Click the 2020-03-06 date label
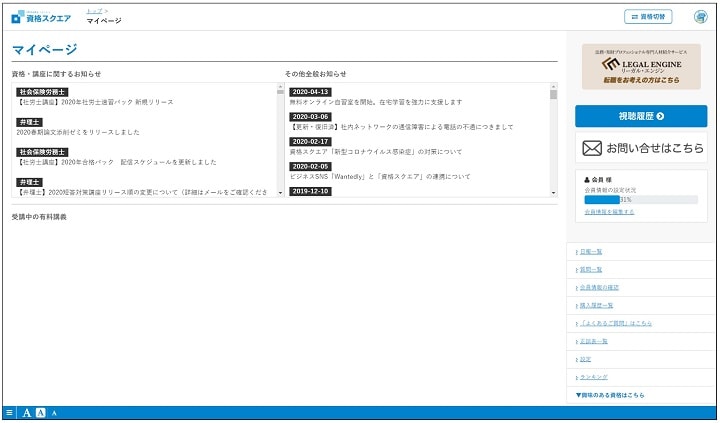The image size is (720, 423). tap(310, 117)
